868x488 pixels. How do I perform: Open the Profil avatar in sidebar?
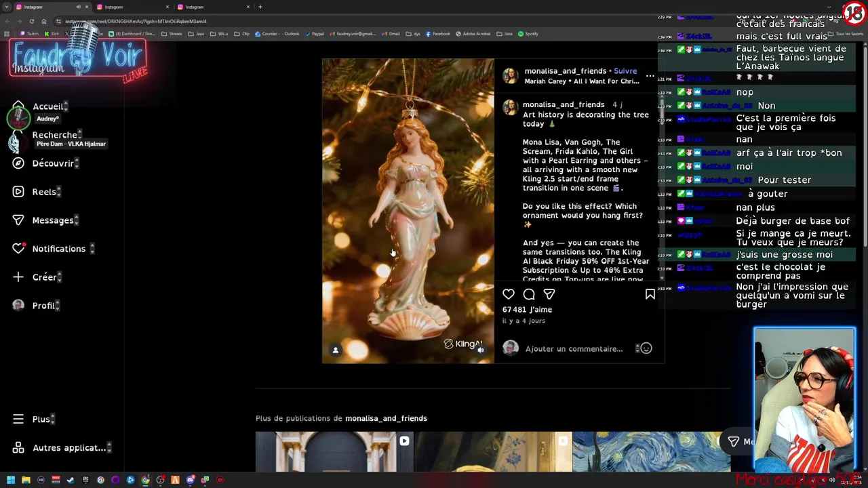tap(18, 306)
